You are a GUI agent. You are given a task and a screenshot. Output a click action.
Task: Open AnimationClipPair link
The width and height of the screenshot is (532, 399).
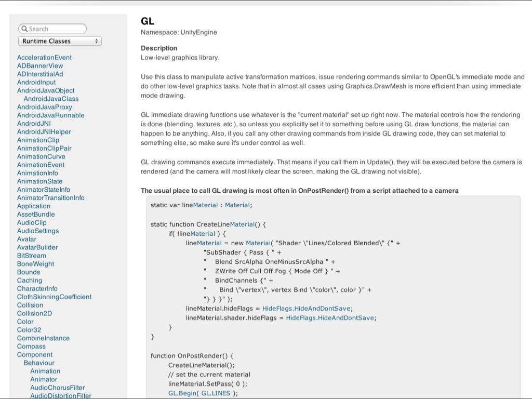click(x=45, y=148)
